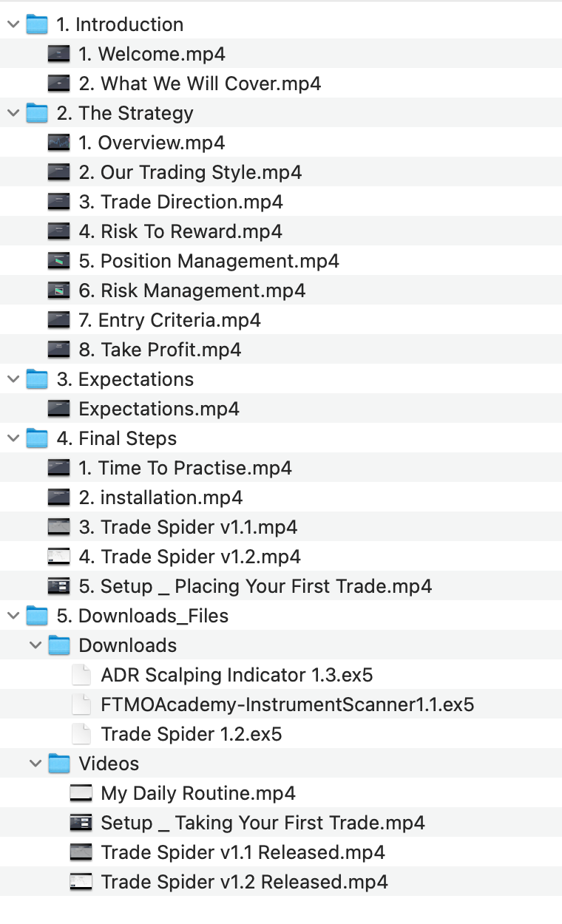Collapse the 1. Introduction folder
This screenshot has height=924, width=562.
[x=13, y=24]
